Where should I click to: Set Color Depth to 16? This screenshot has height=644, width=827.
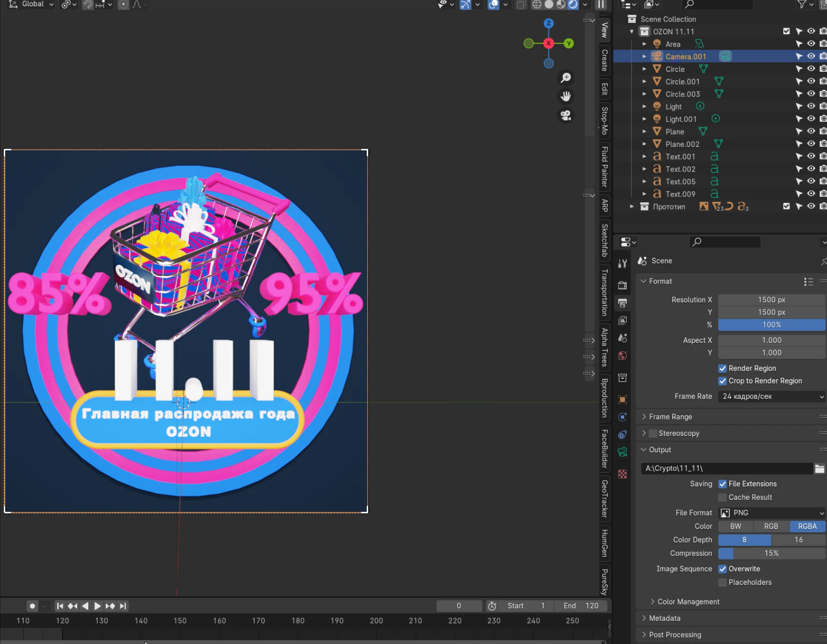798,540
